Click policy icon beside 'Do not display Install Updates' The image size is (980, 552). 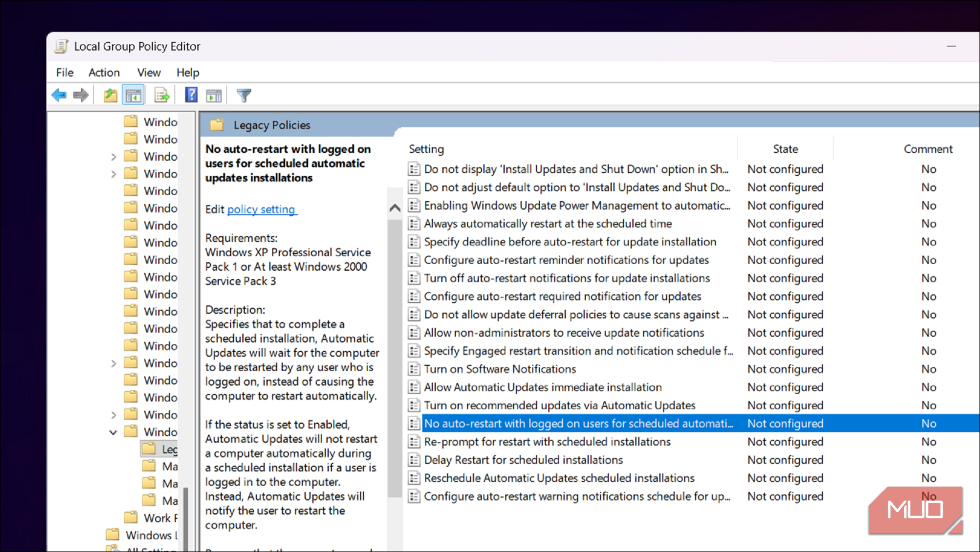click(x=414, y=169)
